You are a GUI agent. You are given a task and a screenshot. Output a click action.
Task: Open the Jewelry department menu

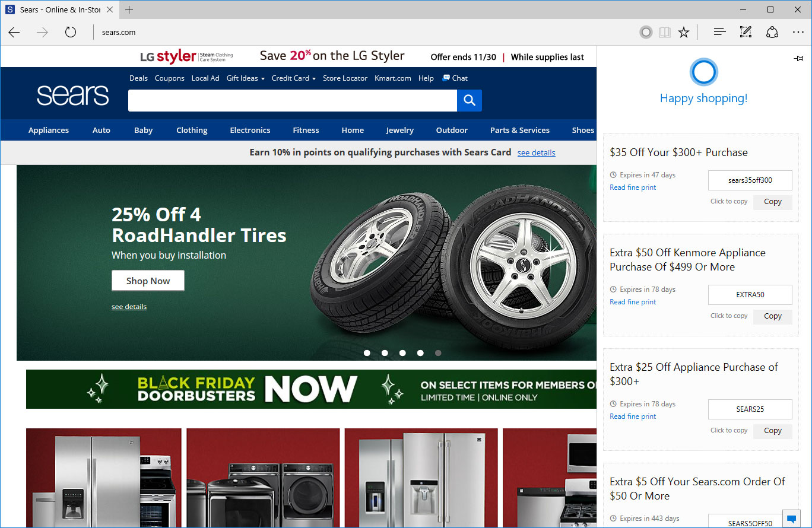tap(400, 130)
